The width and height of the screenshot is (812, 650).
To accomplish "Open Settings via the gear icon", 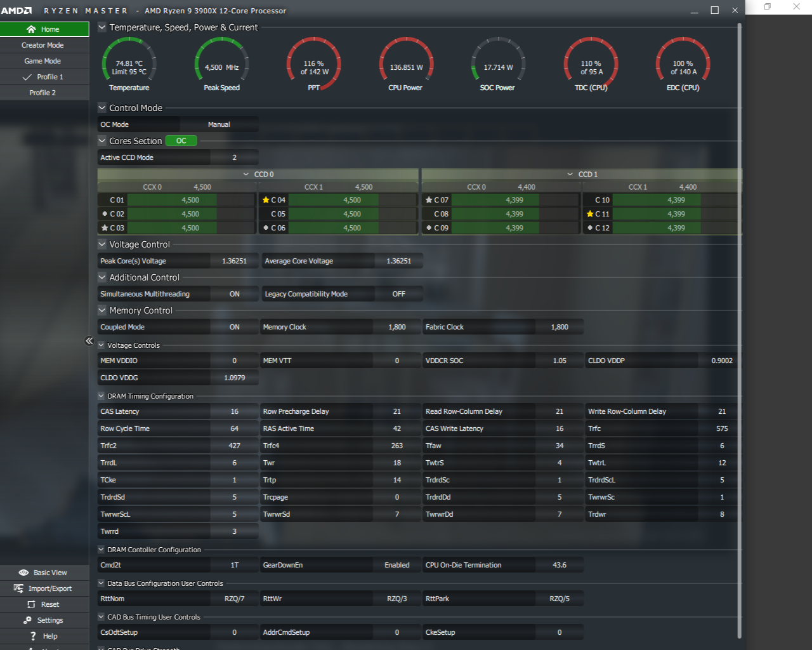I will (x=27, y=620).
